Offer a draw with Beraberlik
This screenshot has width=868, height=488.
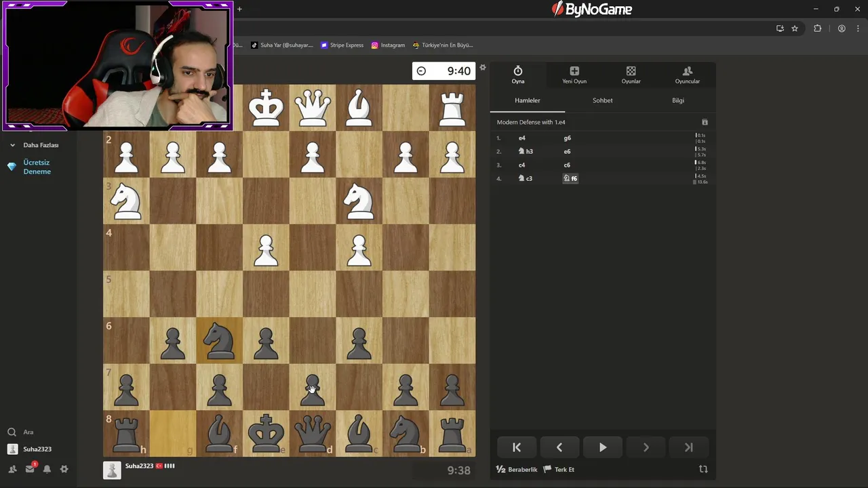pyautogui.click(x=517, y=469)
